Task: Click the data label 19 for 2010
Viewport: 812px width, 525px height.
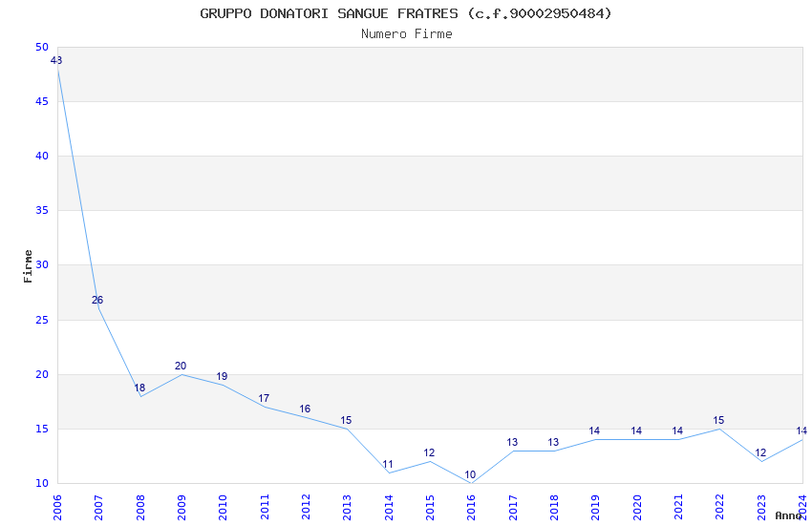Action: (x=222, y=376)
